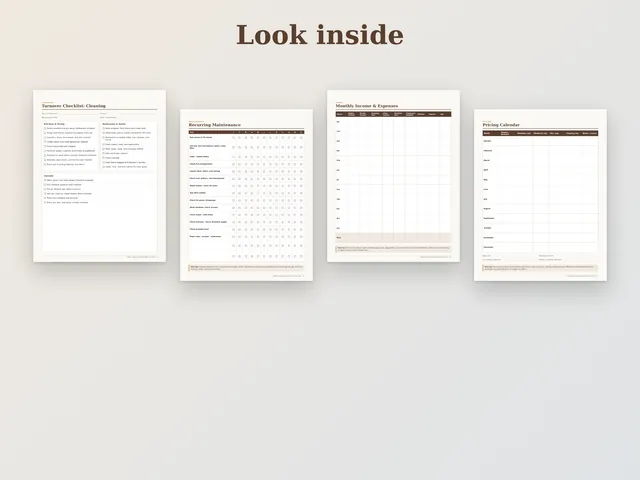Open the Pricing Calendar page preview
The width and height of the screenshot is (640, 480).
pos(540,195)
